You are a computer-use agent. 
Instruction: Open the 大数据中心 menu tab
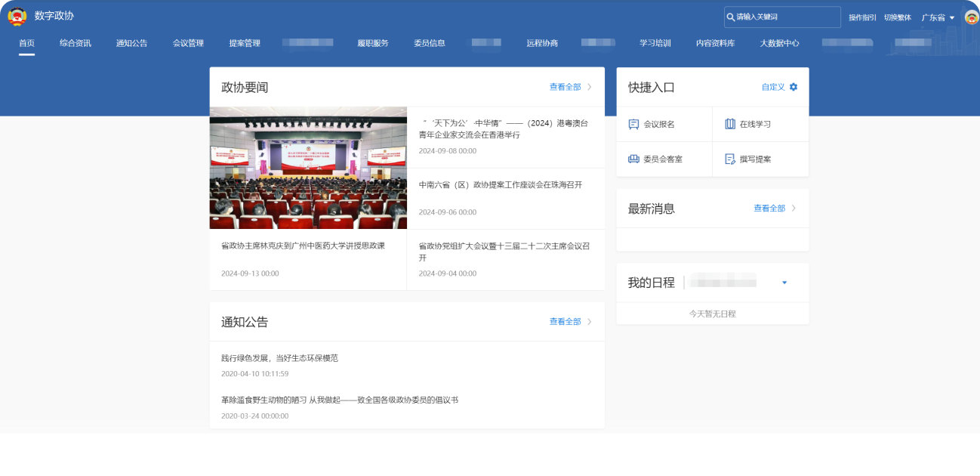[x=779, y=43]
